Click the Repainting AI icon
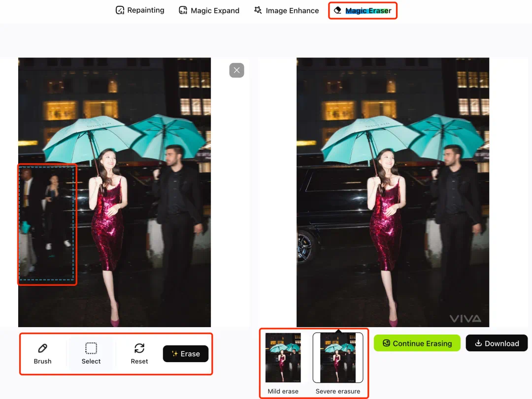This screenshot has height=399, width=532. pos(120,10)
